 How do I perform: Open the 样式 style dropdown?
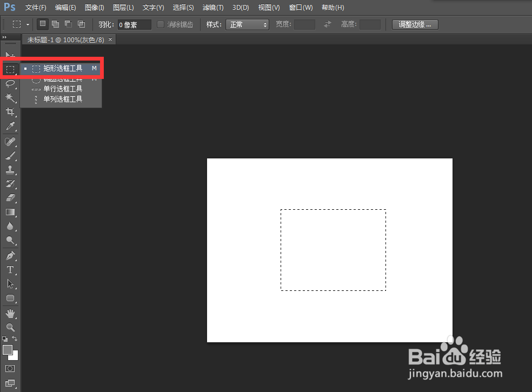247,24
